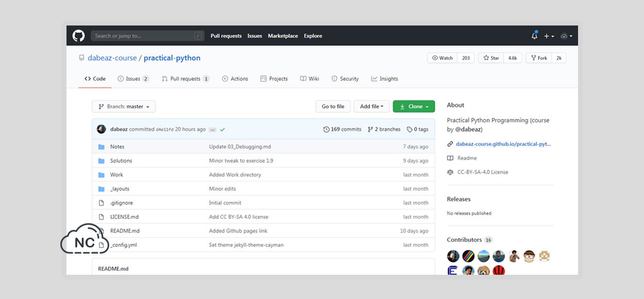Open commit Minor tweak to exercise 1.9
644x299 pixels.
click(x=241, y=161)
